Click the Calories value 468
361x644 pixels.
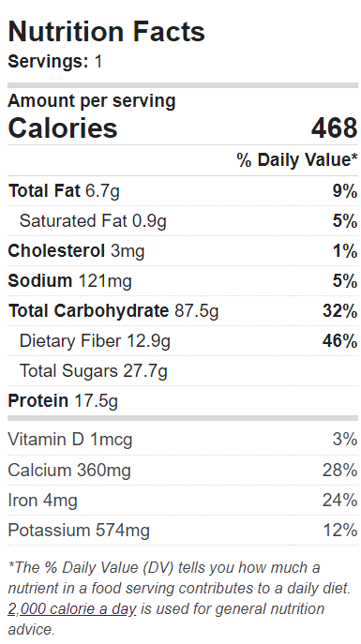(335, 128)
